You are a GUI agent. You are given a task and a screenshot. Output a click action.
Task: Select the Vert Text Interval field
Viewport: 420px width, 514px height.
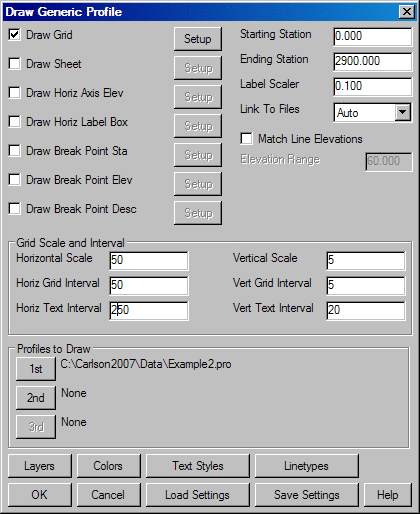[366, 311]
